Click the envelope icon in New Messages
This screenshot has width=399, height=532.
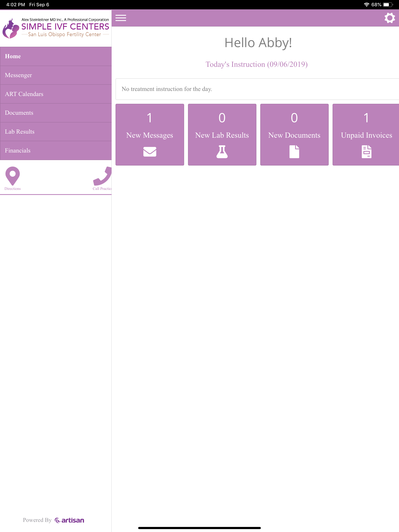pos(150,152)
